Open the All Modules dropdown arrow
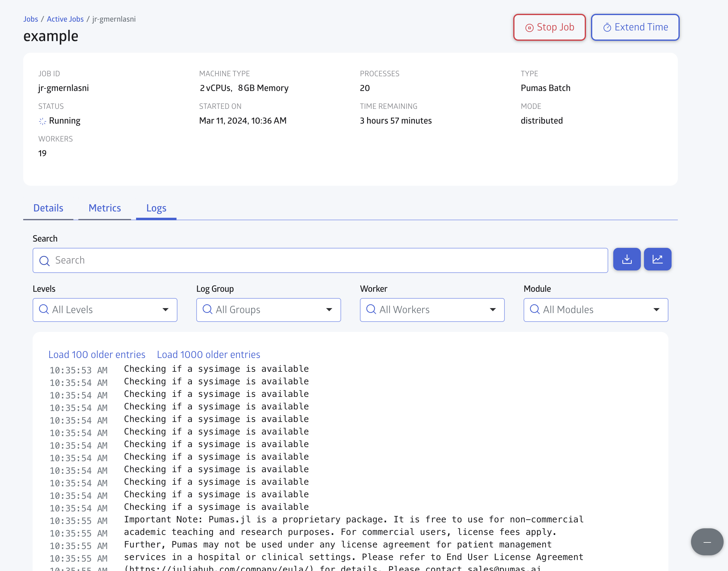The image size is (728, 571). (656, 310)
